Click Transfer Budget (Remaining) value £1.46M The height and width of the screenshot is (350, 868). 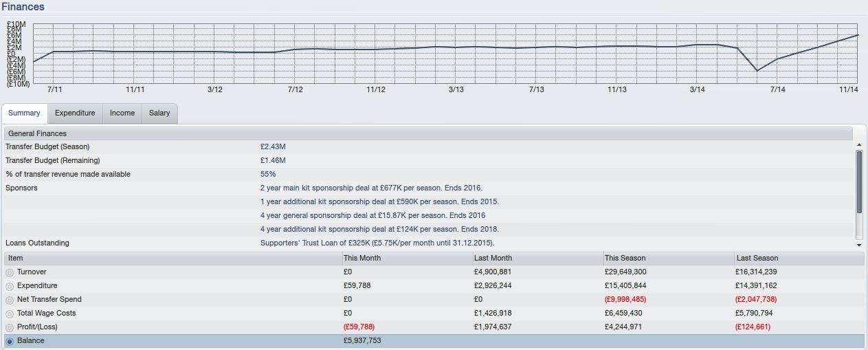[273, 160]
